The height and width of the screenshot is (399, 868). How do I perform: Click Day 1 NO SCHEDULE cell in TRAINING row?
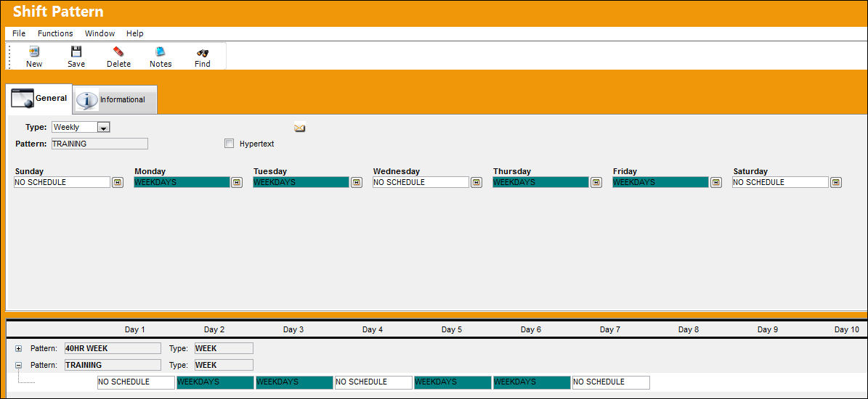[x=136, y=382]
